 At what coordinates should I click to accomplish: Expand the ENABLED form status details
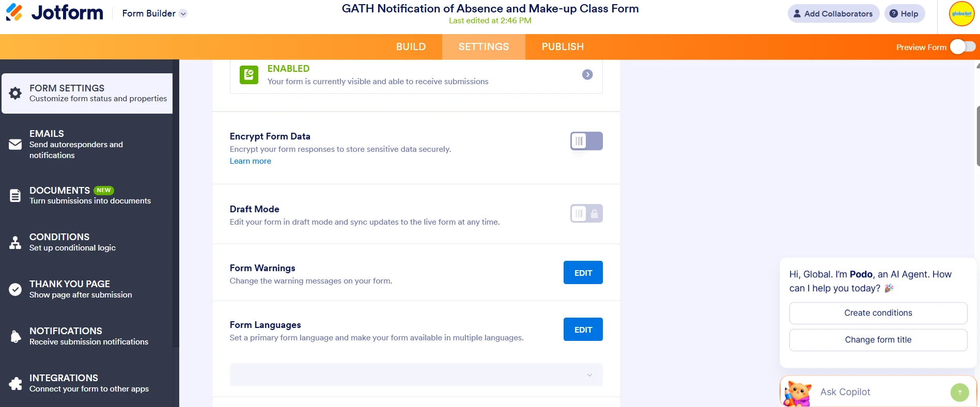click(x=587, y=74)
